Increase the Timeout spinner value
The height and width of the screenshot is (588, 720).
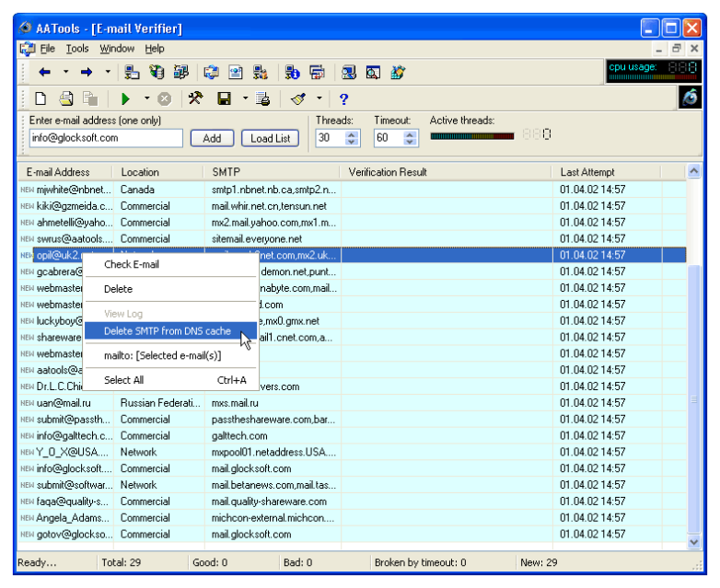tap(410, 134)
